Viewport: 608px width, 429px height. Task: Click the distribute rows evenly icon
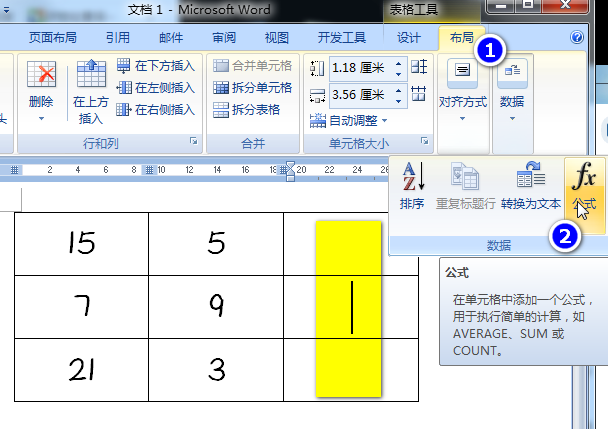click(419, 67)
